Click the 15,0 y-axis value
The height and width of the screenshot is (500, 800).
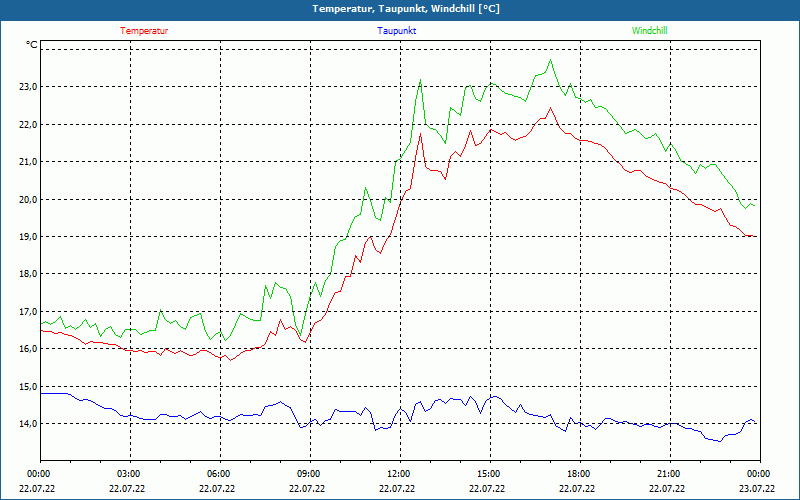tap(27, 387)
